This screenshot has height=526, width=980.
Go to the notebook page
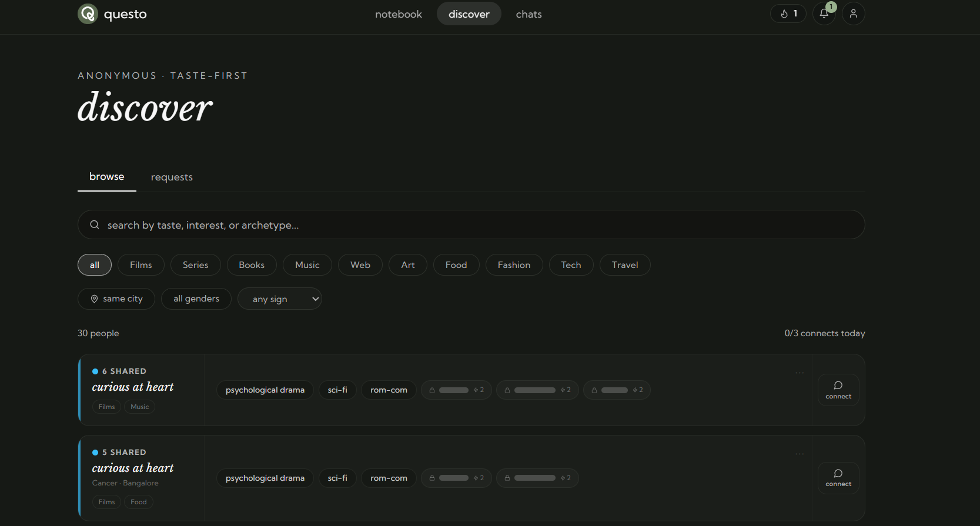399,14
